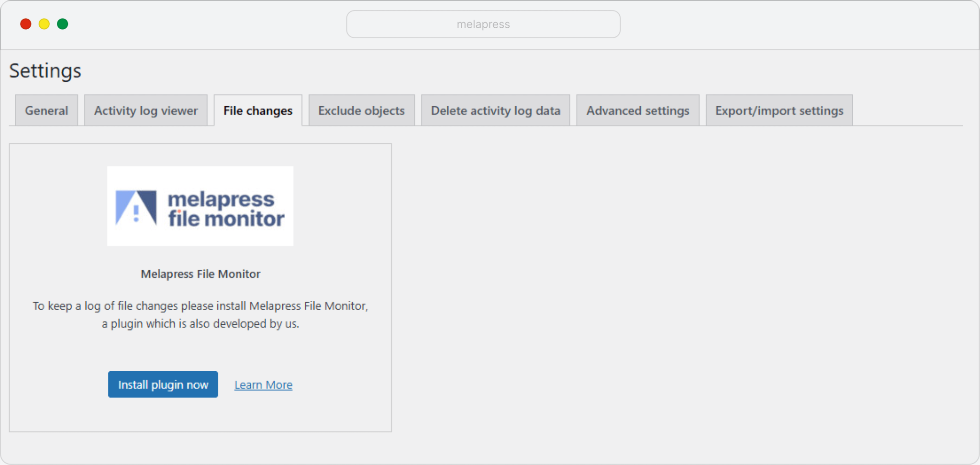The height and width of the screenshot is (465, 980).
Task: Click the Settings page heading
Action: pos(45,71)
